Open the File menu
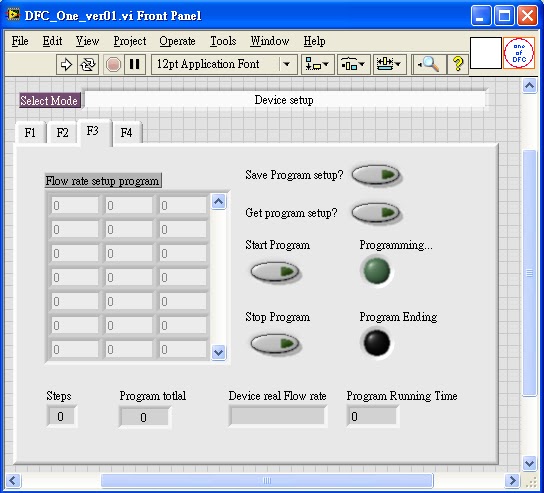 [20, 41]
